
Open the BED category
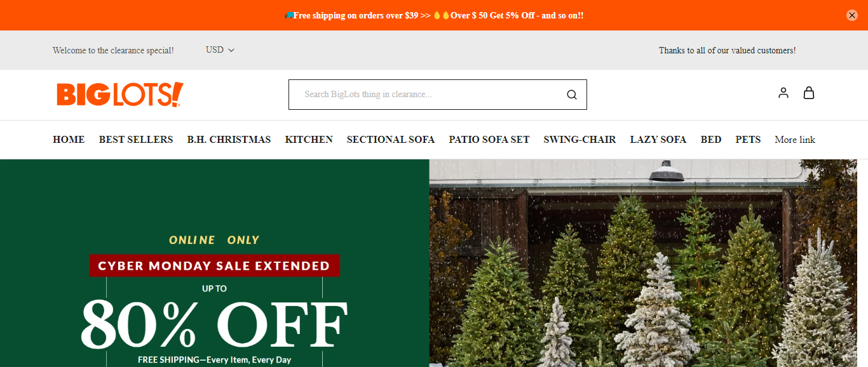coord(711,140)
